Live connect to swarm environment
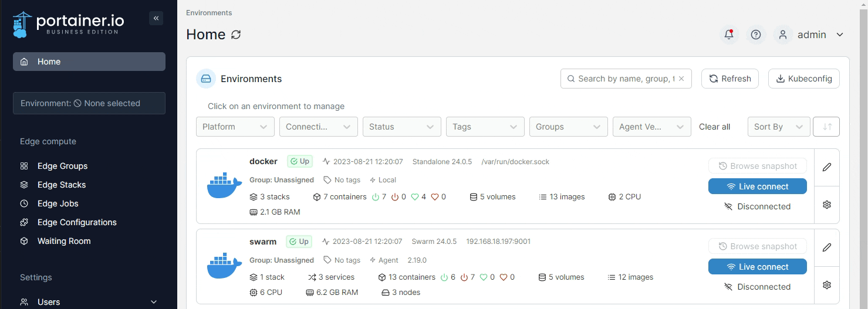The height and width of the screenshot is (309, 868). tap(758, 267)
